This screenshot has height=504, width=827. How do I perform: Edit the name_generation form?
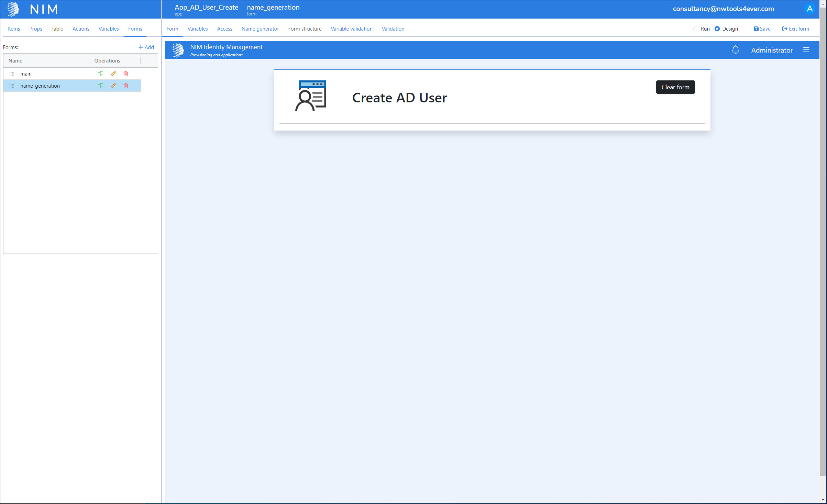tap(113, 86)
